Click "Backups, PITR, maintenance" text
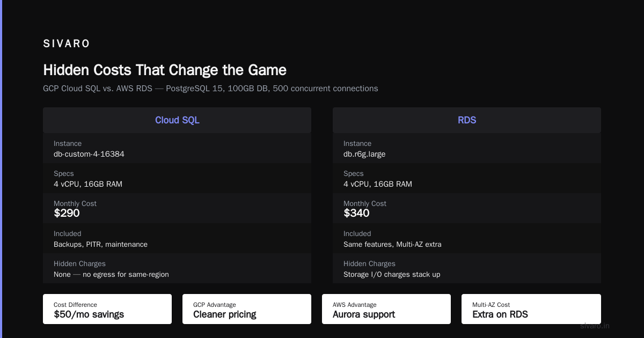The height and width of the screenshot is (338, 644). [x=100, y=244]
